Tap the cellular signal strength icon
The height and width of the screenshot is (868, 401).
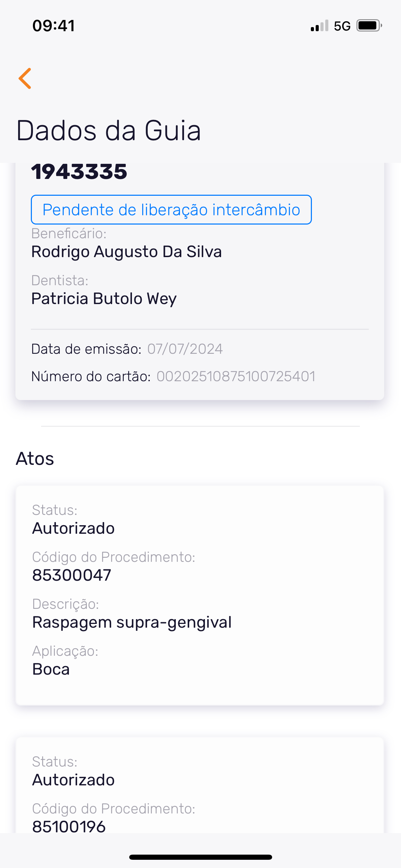coord(319,26)
